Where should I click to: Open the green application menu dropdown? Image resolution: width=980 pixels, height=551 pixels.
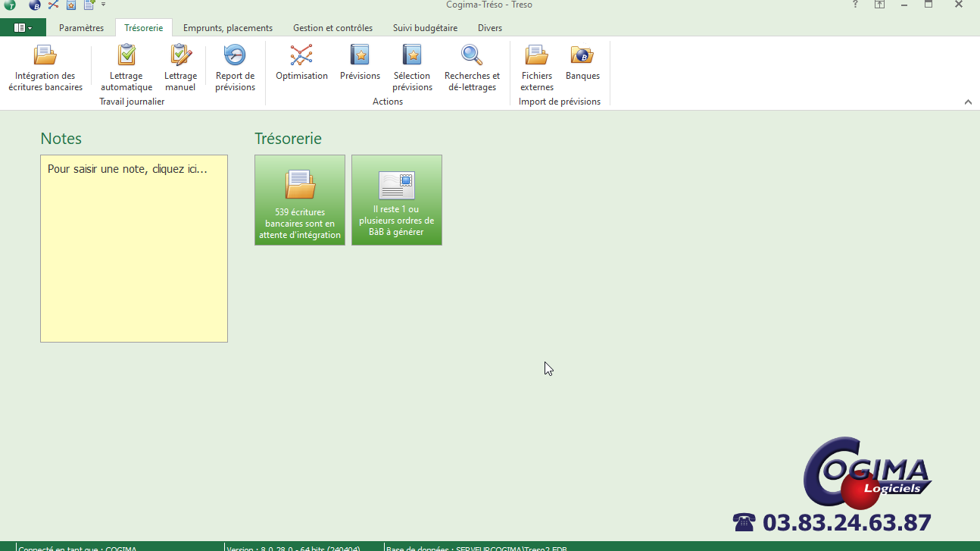23,28
